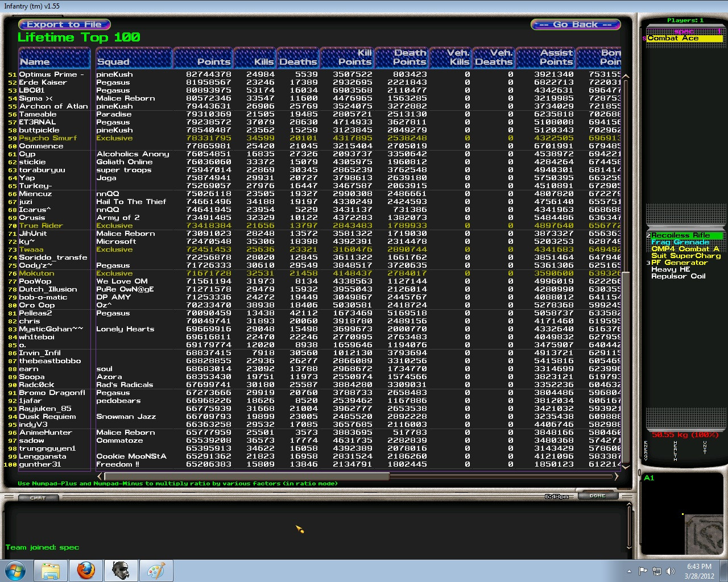Select the Chat tab
Image resolution: width=728 pixels, height=582 pixels.
click(x=38, y=498)
